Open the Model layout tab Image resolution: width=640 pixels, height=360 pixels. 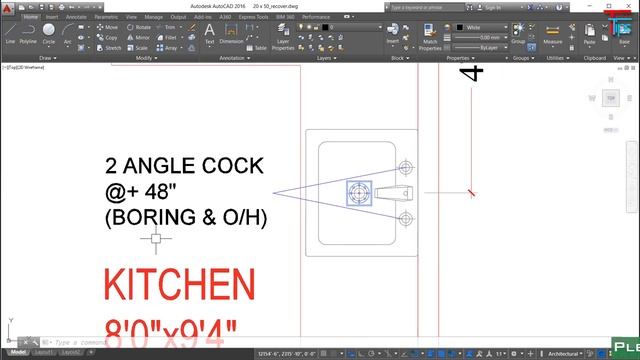tap(18, 352)
